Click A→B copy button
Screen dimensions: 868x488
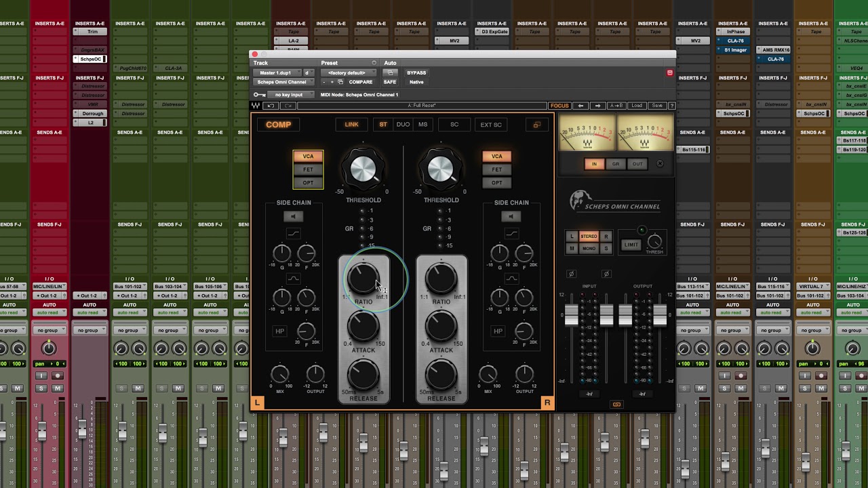tap(616, 106)
